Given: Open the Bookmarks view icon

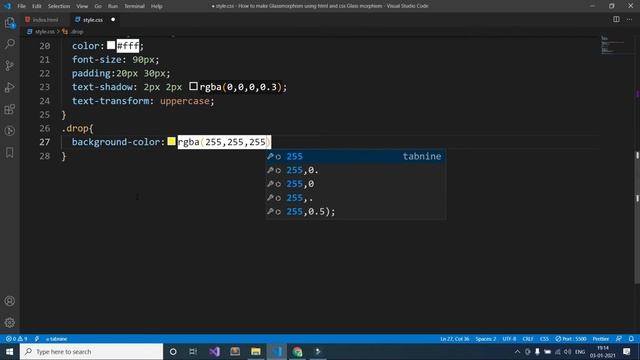Looking at the screenshot, I should (x=10, y=153).
